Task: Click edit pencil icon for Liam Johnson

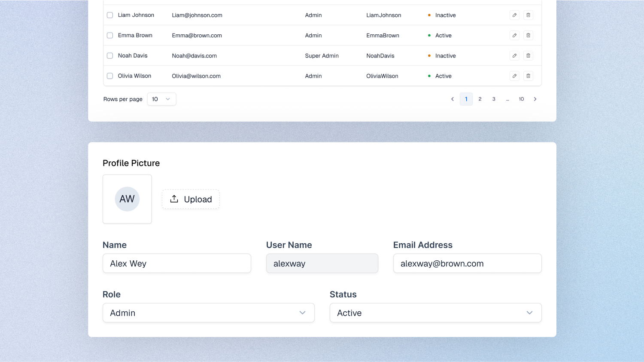Action: [514, 15]
